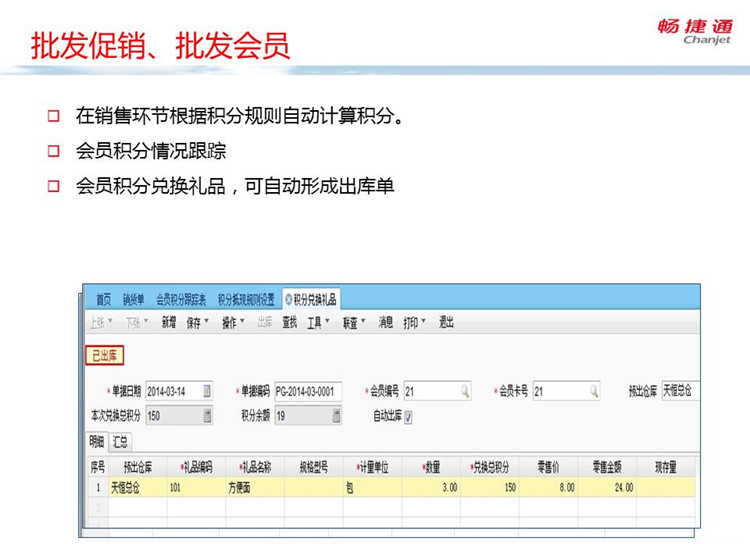Toggle the 自动出库 checkbox
The height and width of the screenshot is (544, 750).
coord(408,417)
